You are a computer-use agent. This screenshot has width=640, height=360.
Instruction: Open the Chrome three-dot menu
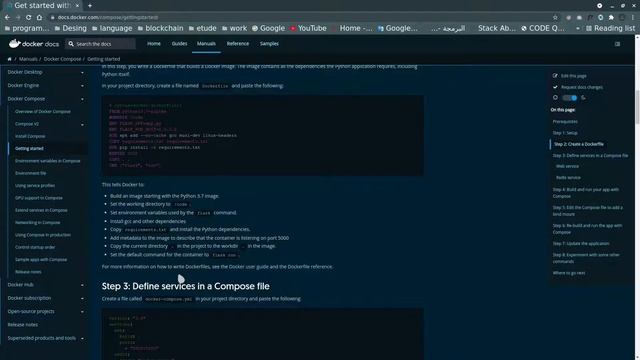pyautogui.click(x=633, y=18)
